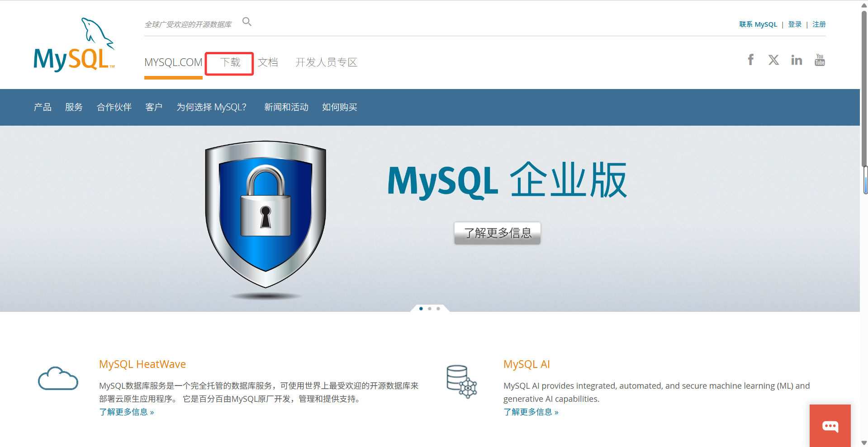Open the 下载 tab
The image size is (868, 447).
pos(230,62)
